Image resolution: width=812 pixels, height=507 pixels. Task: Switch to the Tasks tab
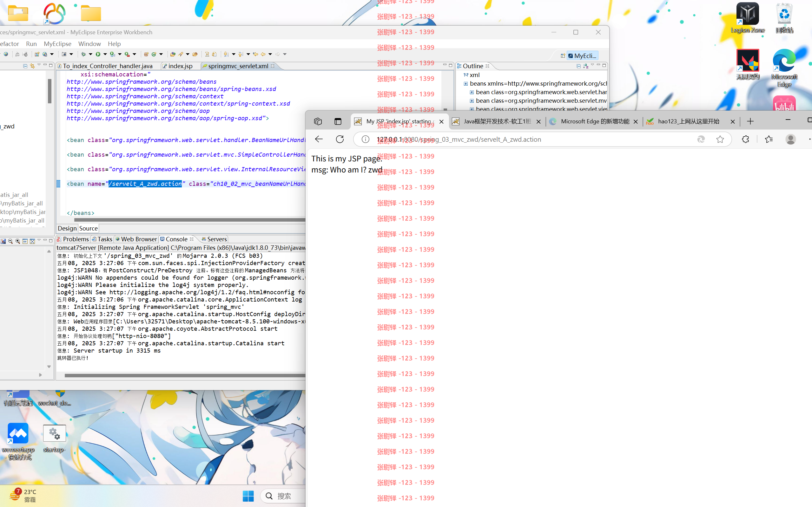pyautogui.click(x=102, y=239)
